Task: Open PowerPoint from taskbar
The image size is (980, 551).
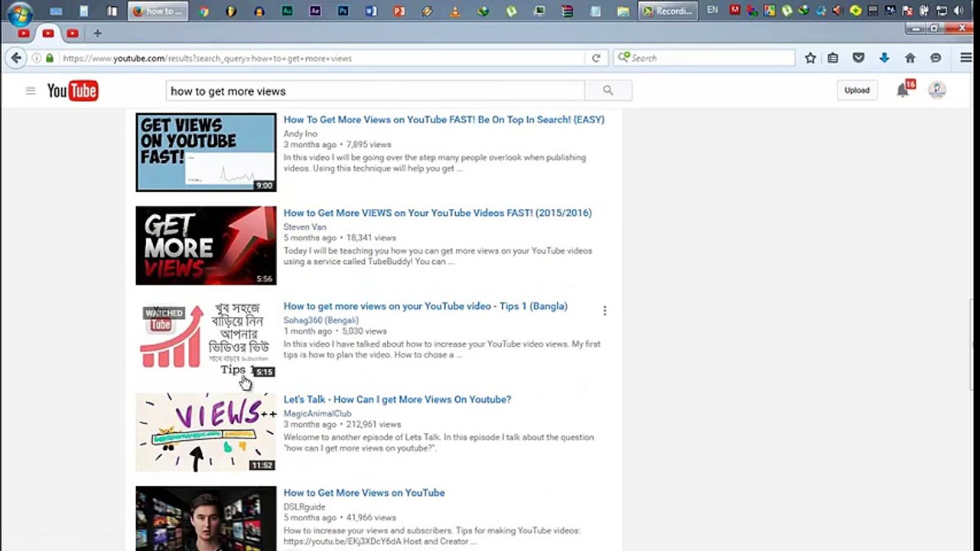Action: pyautogui.click(x=399, y=11)
